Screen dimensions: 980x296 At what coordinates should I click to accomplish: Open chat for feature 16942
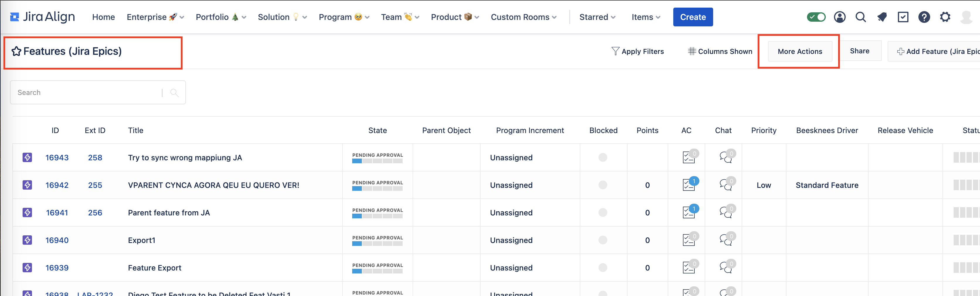pos(726,184)
